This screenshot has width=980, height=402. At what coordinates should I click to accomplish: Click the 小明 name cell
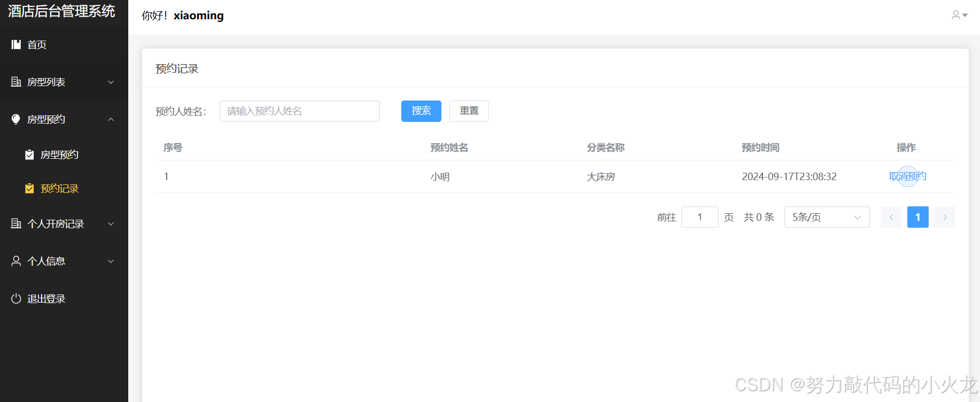pos(440,176)
